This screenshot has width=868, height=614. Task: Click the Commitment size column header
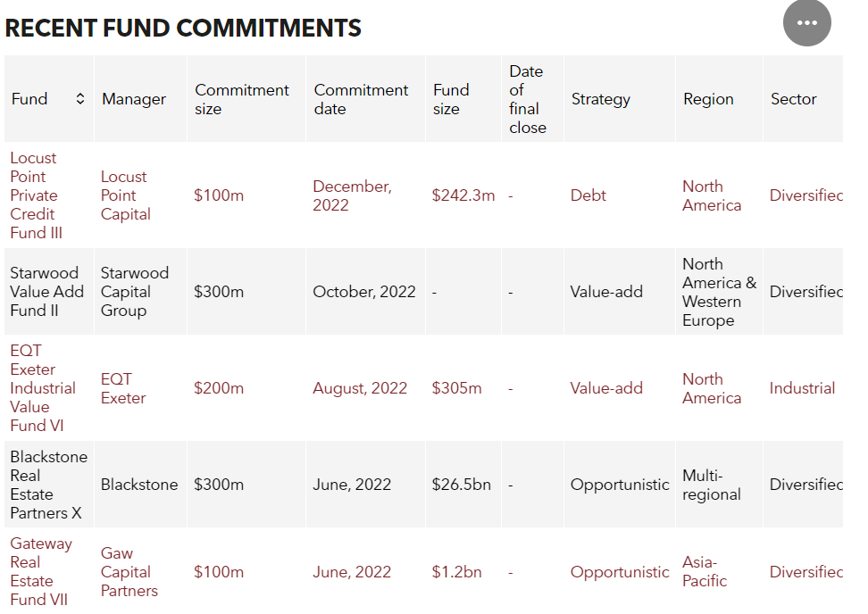242,99
